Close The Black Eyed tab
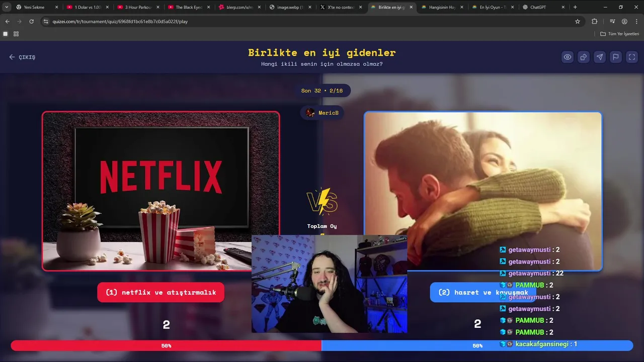This screenshot has width=644, height=362. [x=208, y=7]
